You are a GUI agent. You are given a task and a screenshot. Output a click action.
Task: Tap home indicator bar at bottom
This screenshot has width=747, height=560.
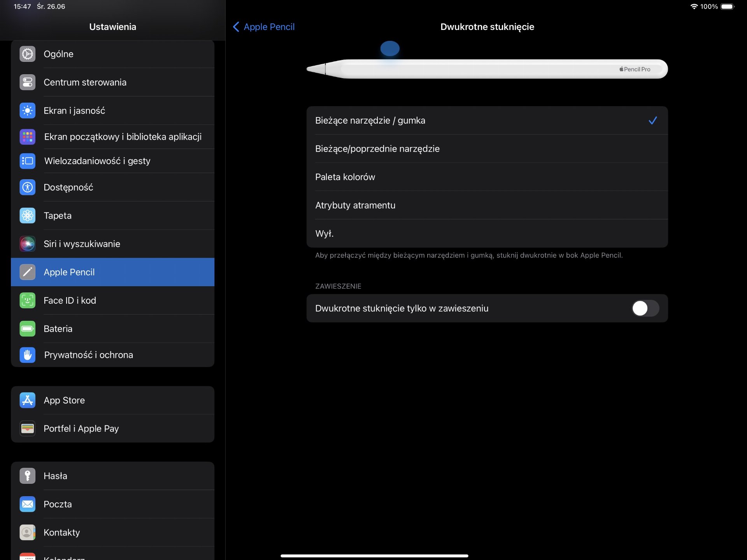pos(374,556)
